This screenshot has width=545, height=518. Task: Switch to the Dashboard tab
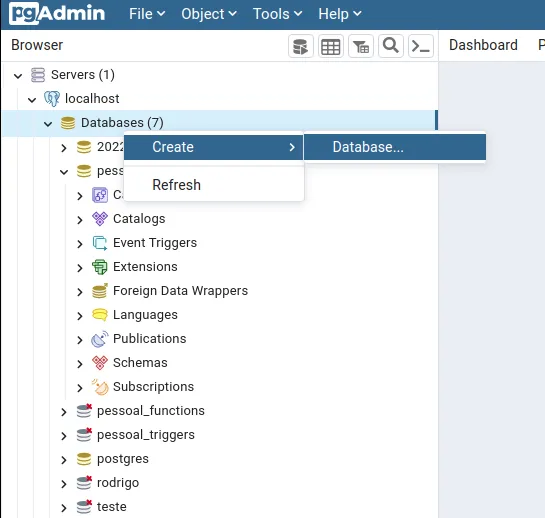click(483, 45)
